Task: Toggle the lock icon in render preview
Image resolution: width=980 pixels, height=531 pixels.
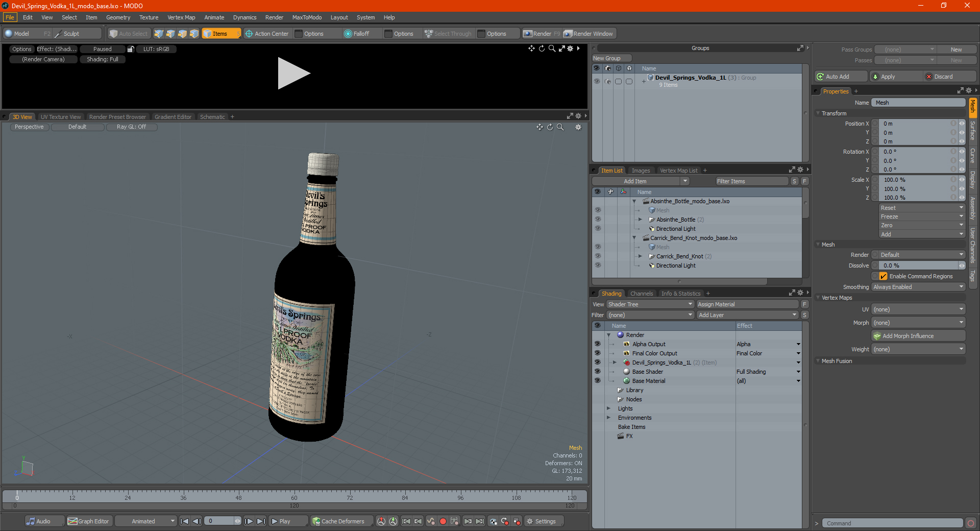Action: coord(131,49)
